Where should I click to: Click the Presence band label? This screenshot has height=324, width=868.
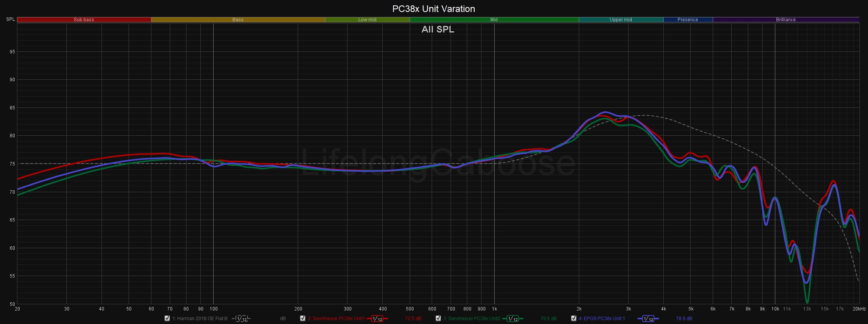tap(688, 20)
